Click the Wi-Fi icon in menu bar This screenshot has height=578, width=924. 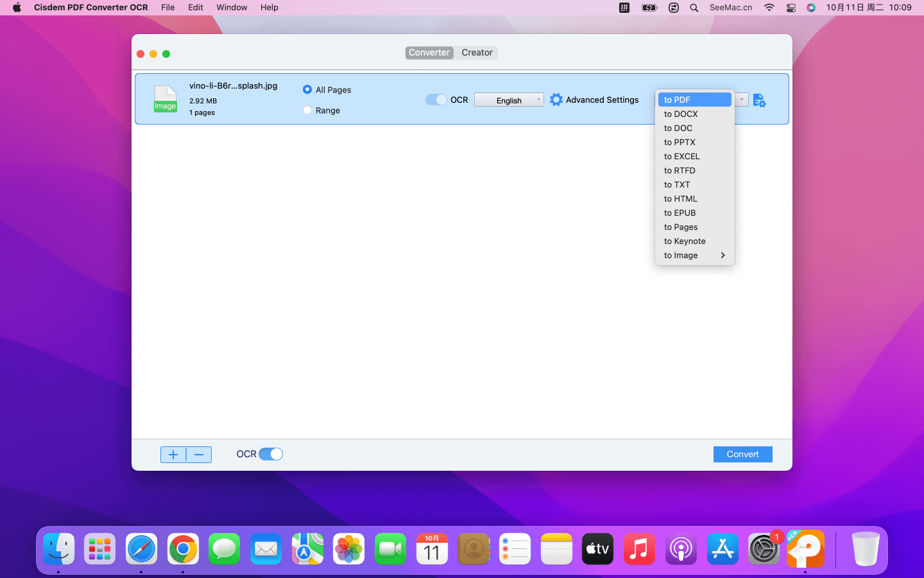tap(769, 8)
